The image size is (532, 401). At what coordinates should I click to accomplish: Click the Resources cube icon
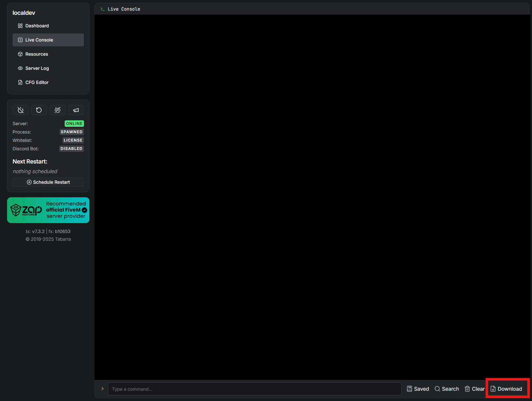click(x=20, y=54)
